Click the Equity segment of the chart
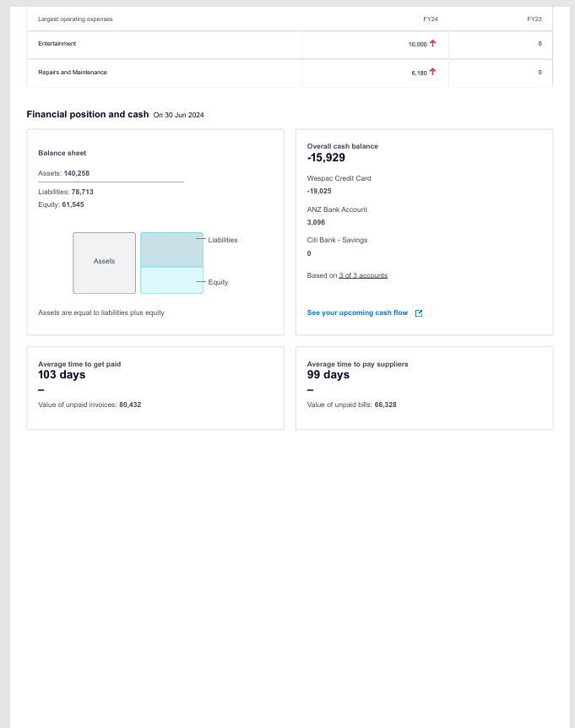Screen dimensions: 575x728 [171, 280]
